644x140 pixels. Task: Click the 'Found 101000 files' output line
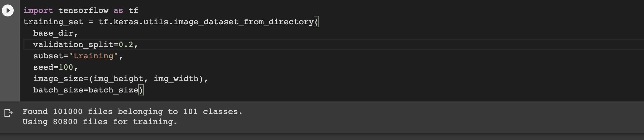[133, 112]
